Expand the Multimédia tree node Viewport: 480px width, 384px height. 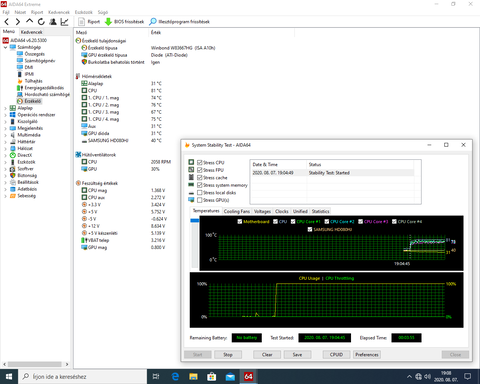(5, 135)
